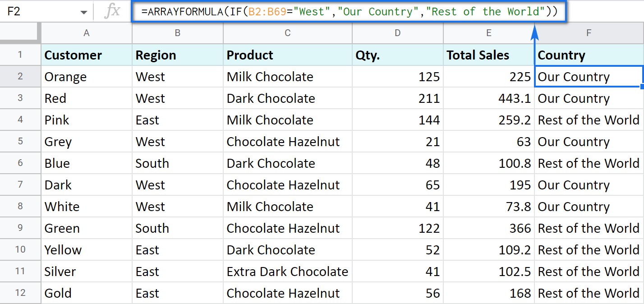Screen dimensions: 644x304
Task: Click the cell with quantity 211
Action: tap(397, 98)
